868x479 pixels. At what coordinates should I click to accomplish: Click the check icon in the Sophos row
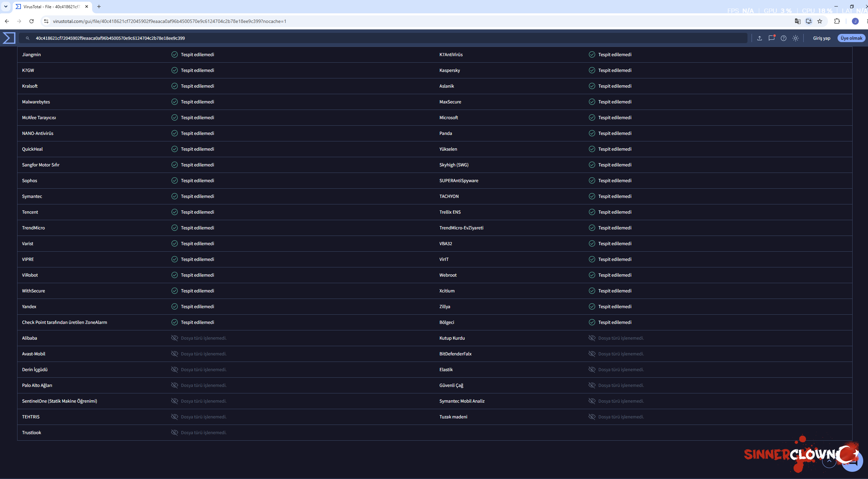tap(174, 180)
